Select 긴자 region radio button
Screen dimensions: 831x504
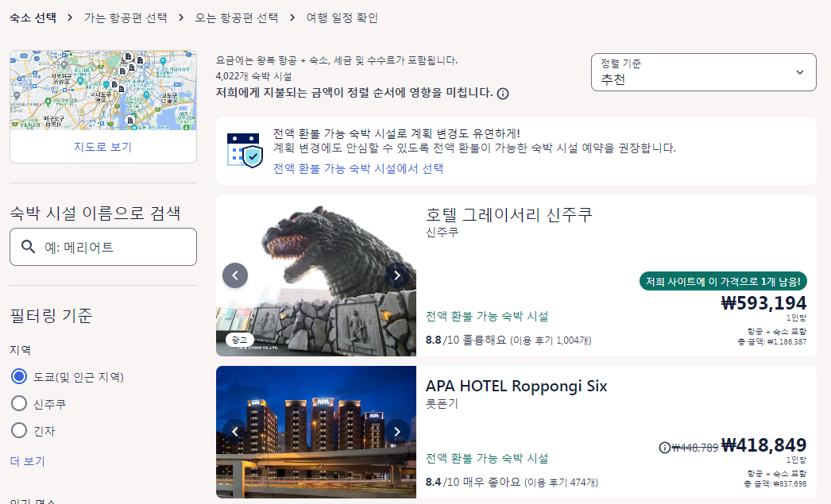point(19,430)
